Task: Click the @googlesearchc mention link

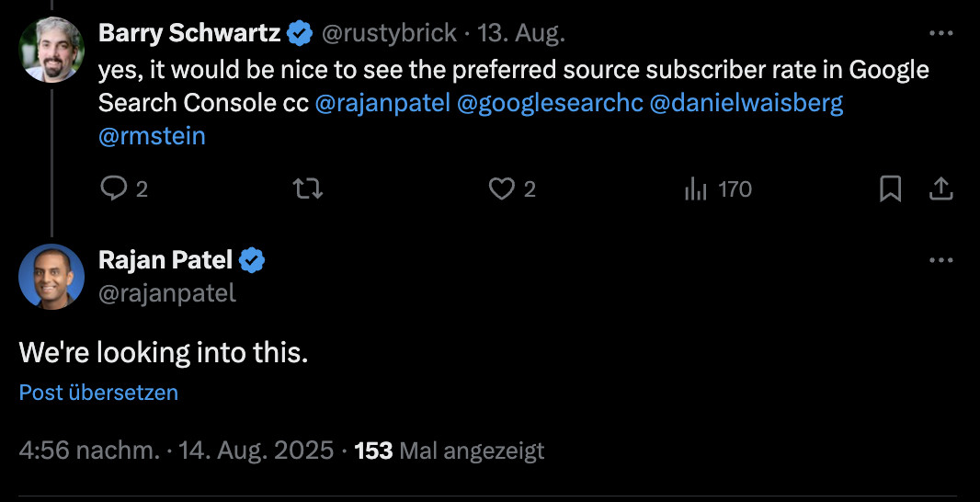Action: point(549,104)
